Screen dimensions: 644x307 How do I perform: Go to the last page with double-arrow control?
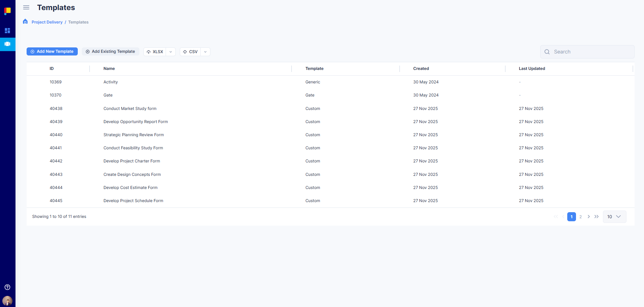click(x=596, y=217)
